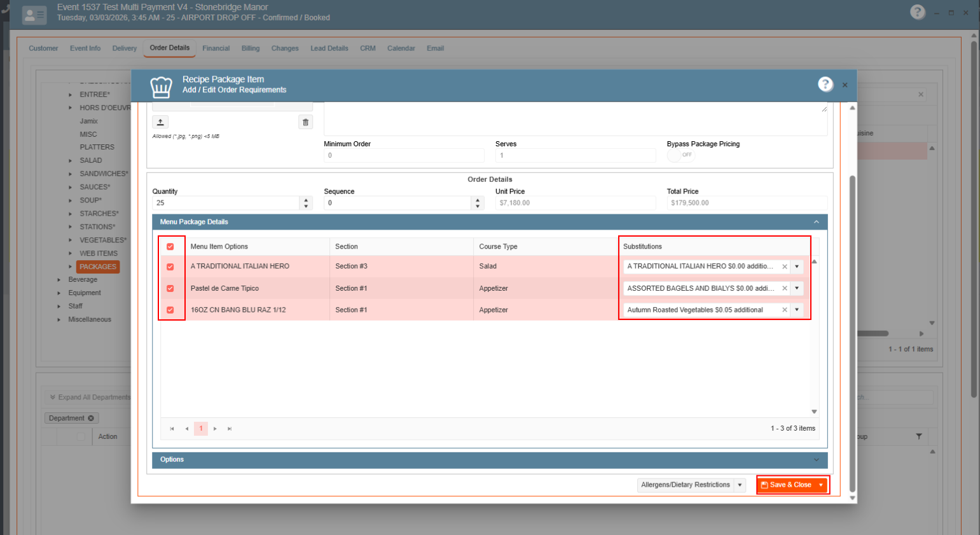Collapse the Menu Package Details panel
Viewport: 980px width, 535px height.
coord(817,222)
